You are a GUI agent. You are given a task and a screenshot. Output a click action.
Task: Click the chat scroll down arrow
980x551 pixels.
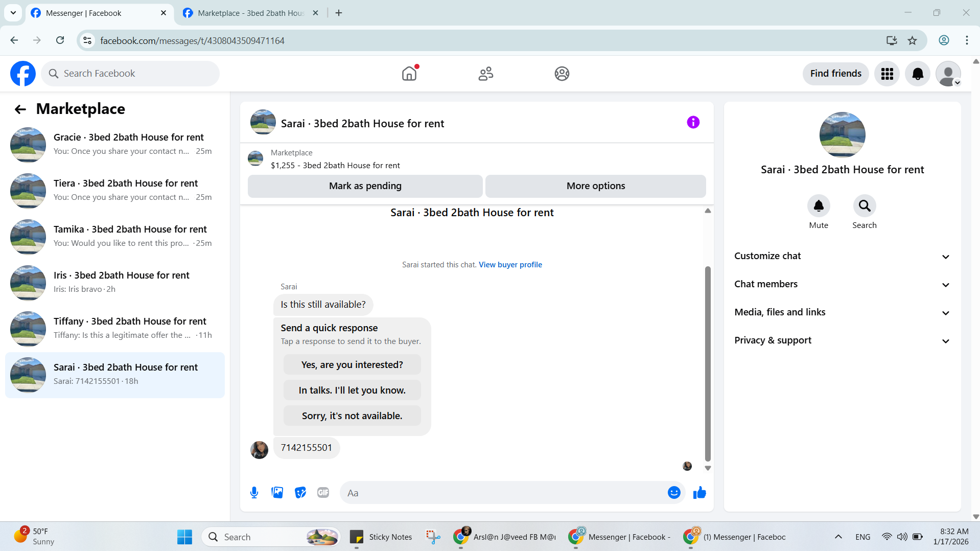(708, 468)
